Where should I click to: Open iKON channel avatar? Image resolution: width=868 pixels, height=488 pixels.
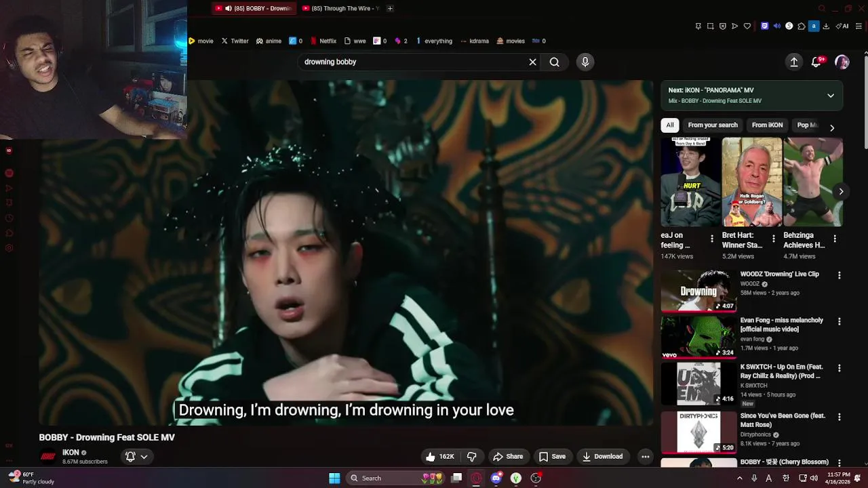coord(47,457)
